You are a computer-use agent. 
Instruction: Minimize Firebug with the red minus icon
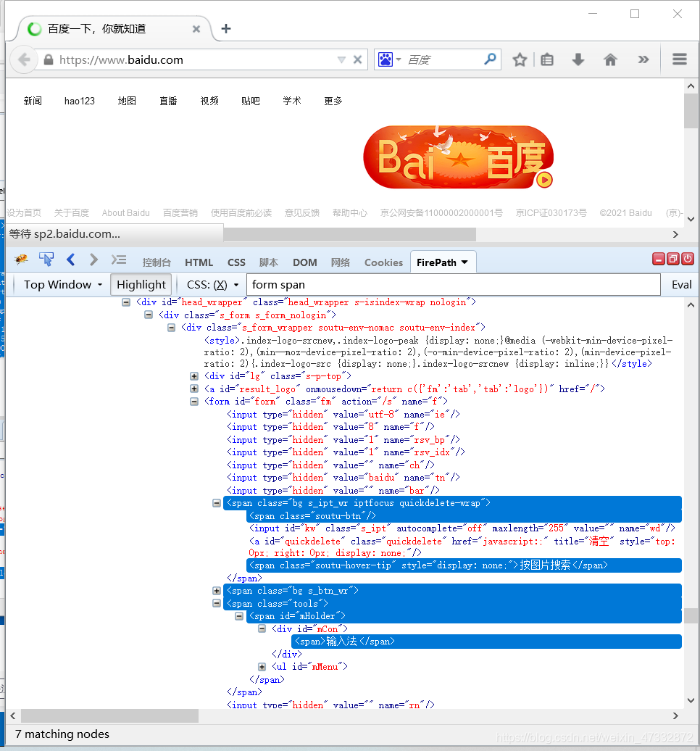click(x=659, y=259)
